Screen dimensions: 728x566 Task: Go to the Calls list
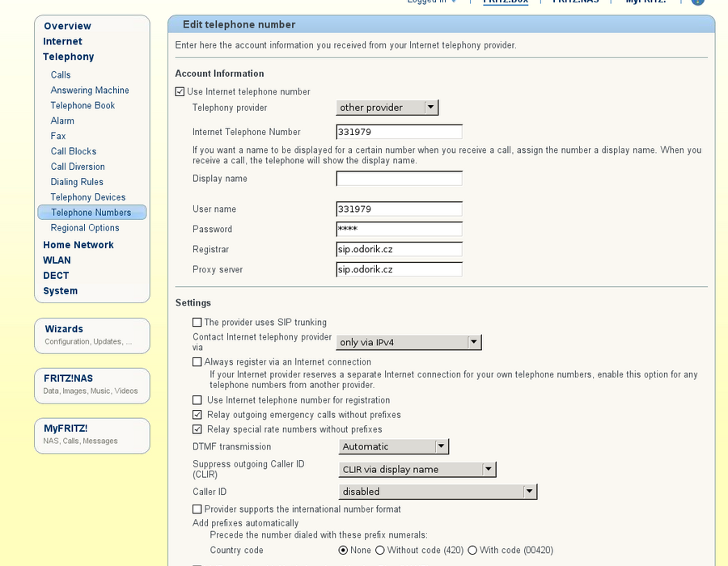pyautogui.click(x=61, y=74)
